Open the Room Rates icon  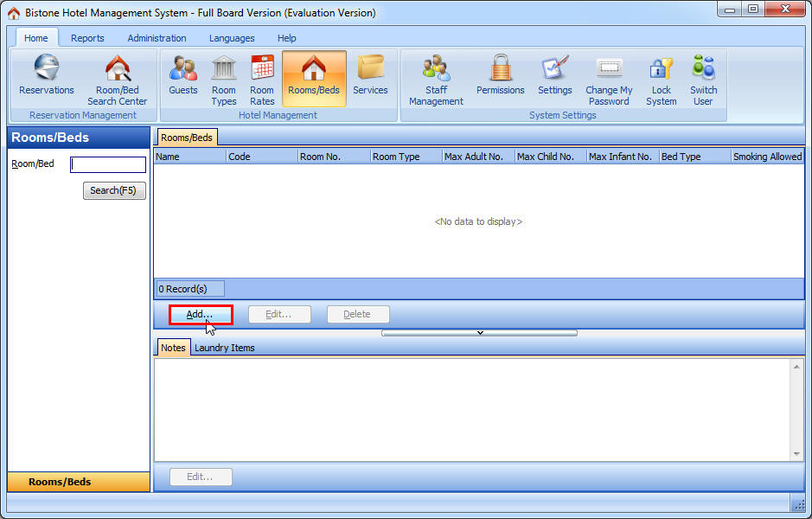(261, 78)
